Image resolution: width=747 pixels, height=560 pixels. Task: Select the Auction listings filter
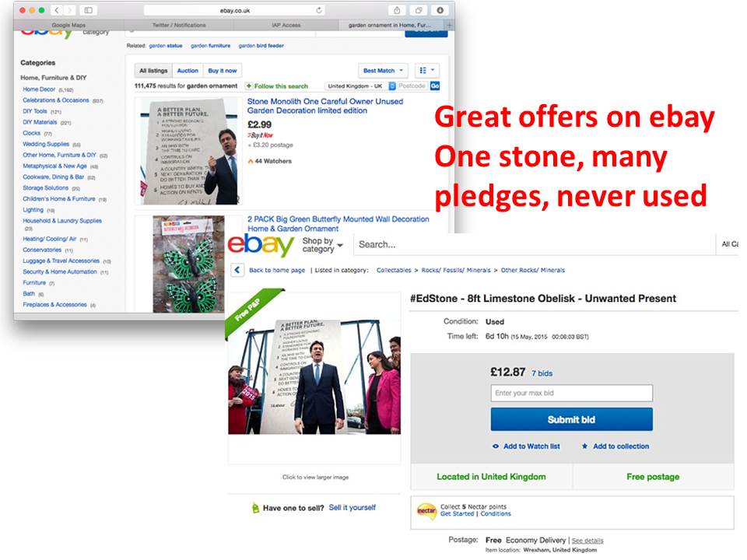[x=188, y=71]
